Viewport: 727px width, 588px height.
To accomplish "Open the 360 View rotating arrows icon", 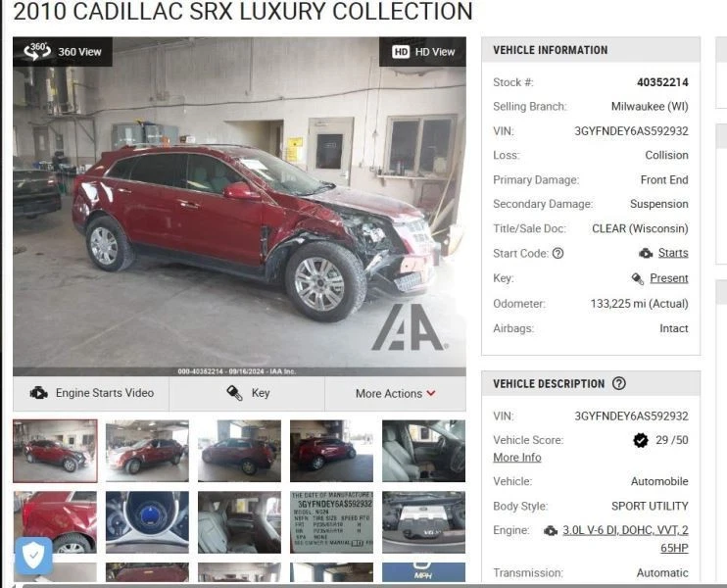I will click(x=37, y=51).
